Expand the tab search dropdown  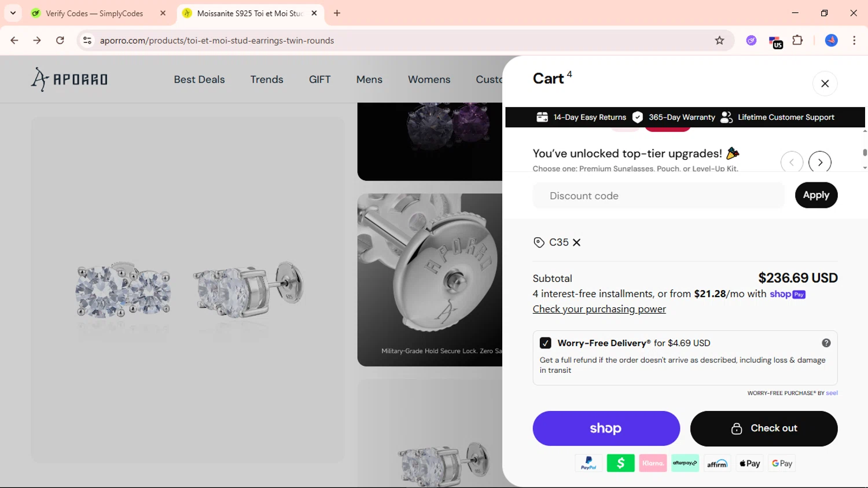13,13
